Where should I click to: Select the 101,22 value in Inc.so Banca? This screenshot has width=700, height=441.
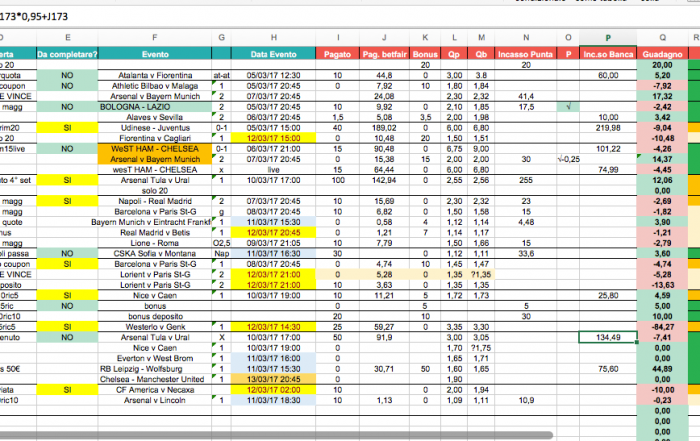click(608, 149)
